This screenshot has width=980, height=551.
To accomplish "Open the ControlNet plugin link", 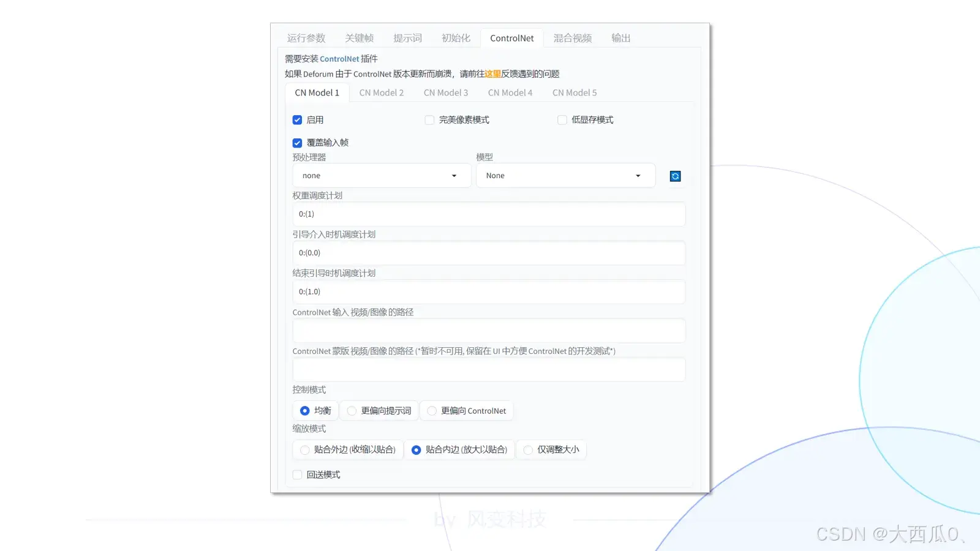I will pyautogui.click(x=339, y=59).
